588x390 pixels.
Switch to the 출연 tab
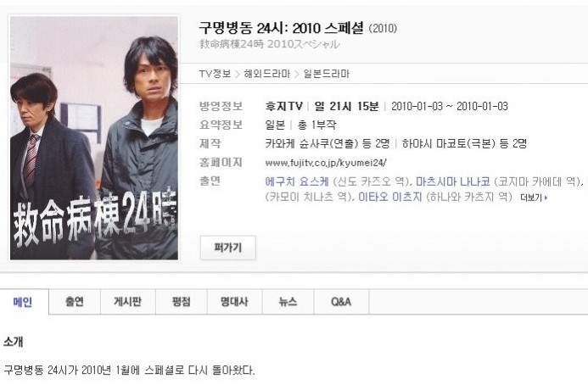pos(75,302)
